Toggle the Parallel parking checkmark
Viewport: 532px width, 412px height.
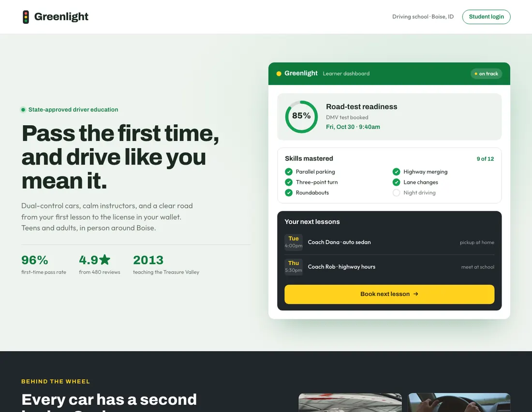pyautogui.click(x=289, y=172)
